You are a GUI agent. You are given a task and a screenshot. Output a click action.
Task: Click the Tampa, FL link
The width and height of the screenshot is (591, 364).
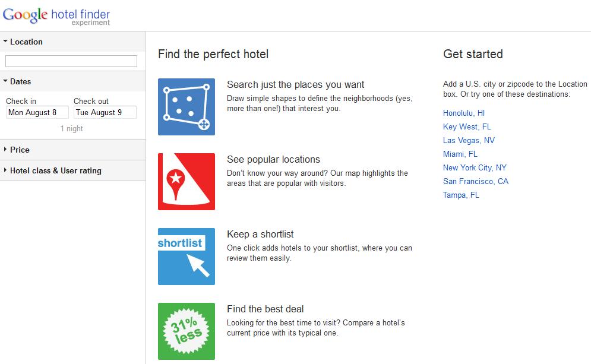(461, 195)
